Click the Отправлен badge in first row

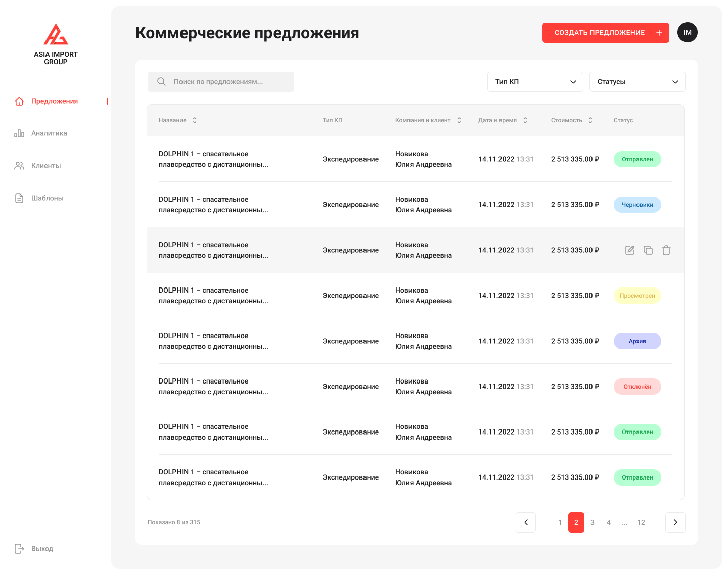pyautogui.click(x=638, y=159)
